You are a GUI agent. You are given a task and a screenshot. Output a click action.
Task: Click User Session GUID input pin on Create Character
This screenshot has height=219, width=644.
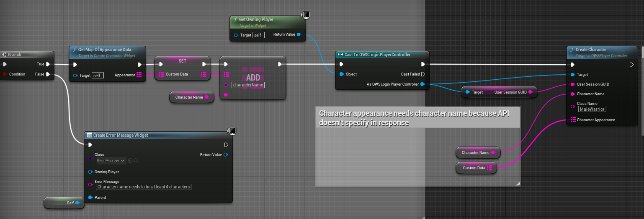pyautogui.click(x=572, y=84)
